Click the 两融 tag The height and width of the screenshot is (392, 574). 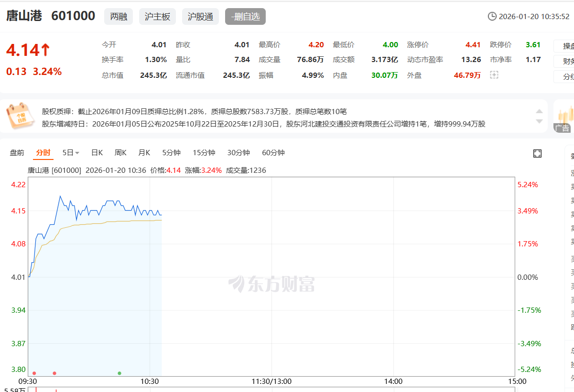(x=119, y=17)
